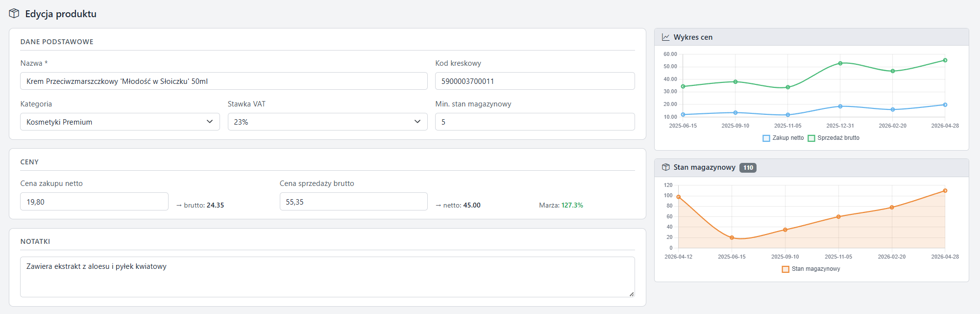Click the box icon next to Stan magazynowy
Viewport: 980px width, 314px height.
665,167
